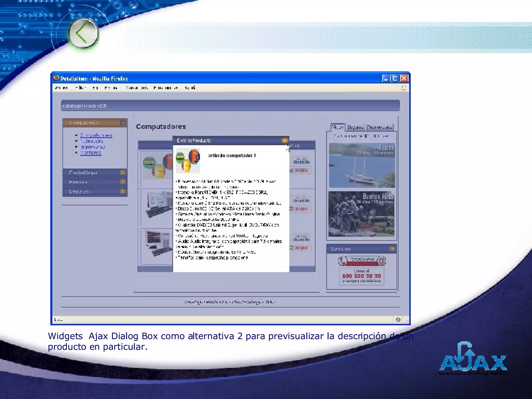Maximize the Firefox window
The height and width of the screenshot is (399, 532).
pyautogui.click(x=395, y=78)
